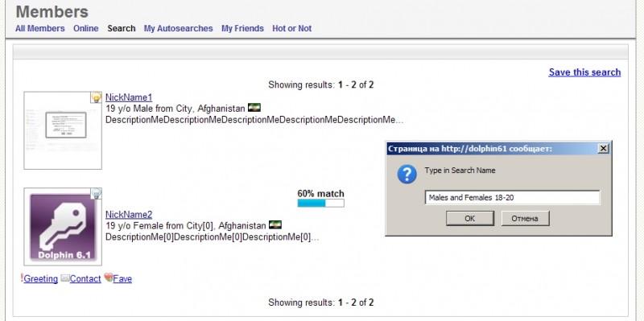Screen dimensions: 644x321
Task: Click the lightbulb status icon on NickName1
Action: [x=96, y=97]
